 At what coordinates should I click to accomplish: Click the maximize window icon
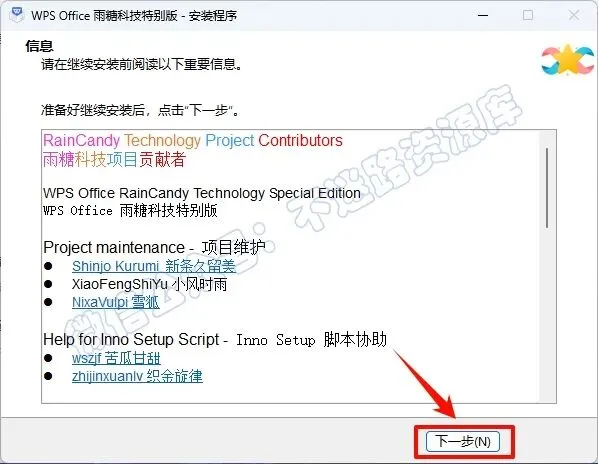pyautogui.click(x=528, y=15)
